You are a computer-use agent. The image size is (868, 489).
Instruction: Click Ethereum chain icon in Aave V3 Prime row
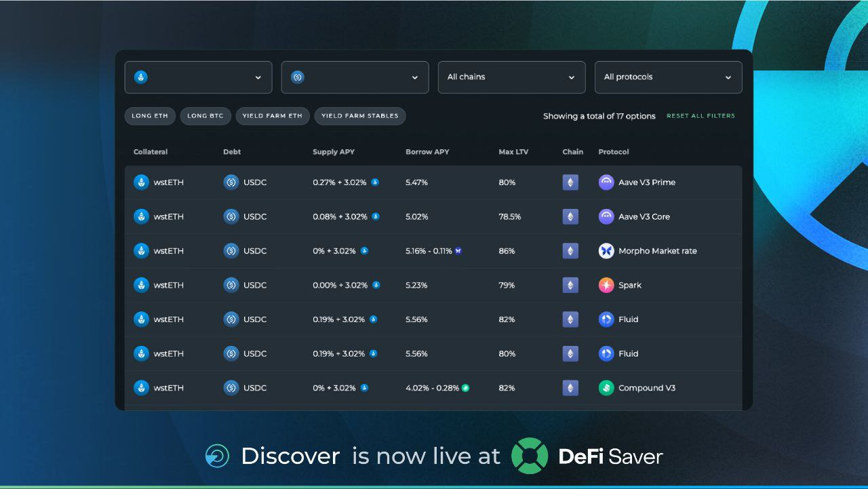tap(570, 182)
